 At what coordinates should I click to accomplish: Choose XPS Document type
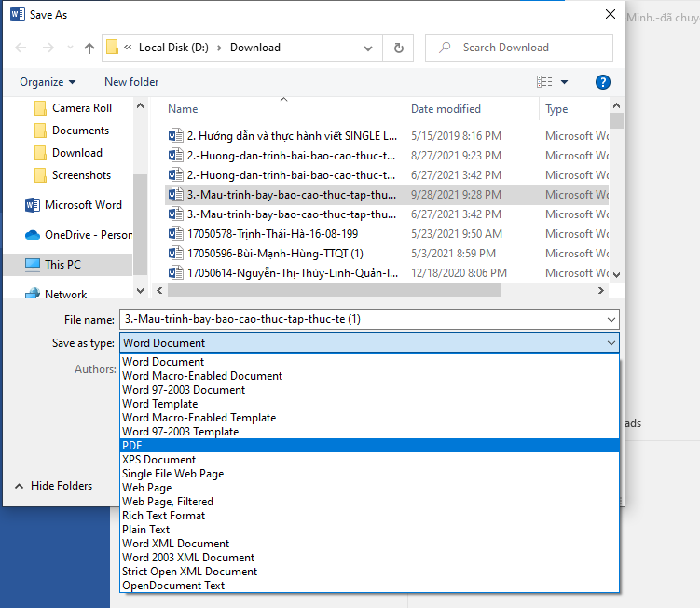[370, 460]
